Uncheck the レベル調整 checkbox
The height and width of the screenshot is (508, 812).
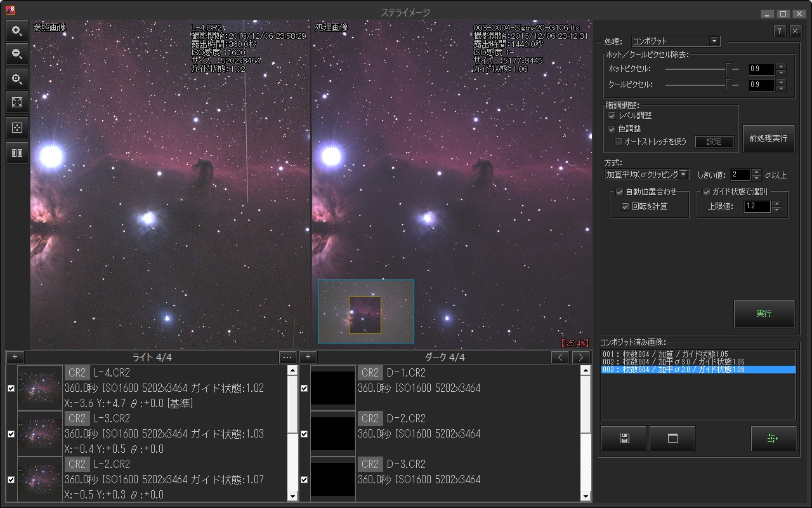612,116
